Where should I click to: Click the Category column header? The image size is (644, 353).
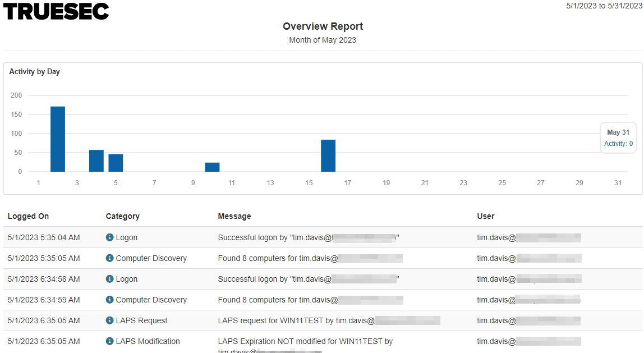[122, 216]
